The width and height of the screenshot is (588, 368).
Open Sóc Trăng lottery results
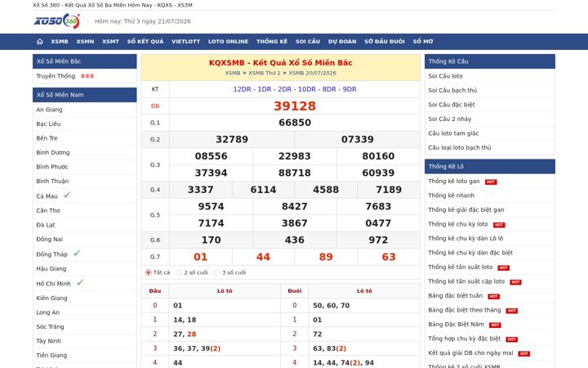click(x=50, y=326)
